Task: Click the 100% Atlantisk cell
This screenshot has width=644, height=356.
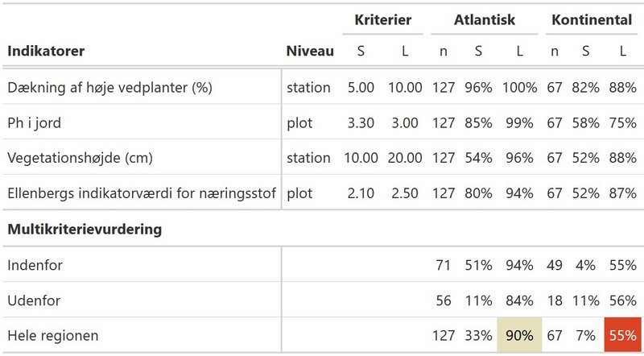Action: pyautogui.click(x=519, y=88)
